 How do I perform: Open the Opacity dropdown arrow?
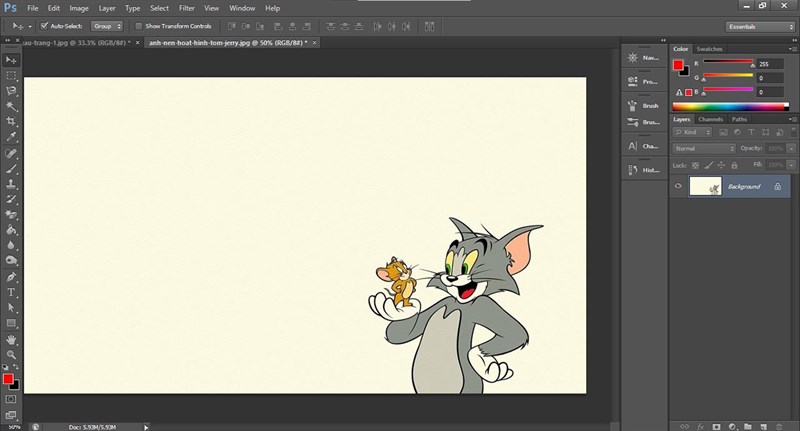(791, 148)
